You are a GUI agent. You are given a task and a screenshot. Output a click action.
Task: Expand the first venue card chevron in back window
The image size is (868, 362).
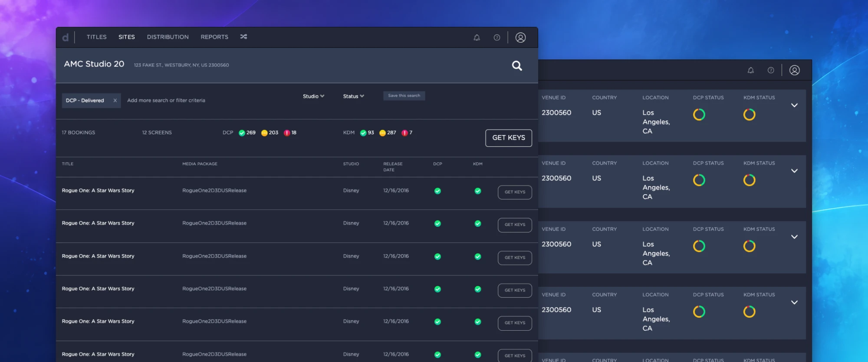(x=794, y=105)
